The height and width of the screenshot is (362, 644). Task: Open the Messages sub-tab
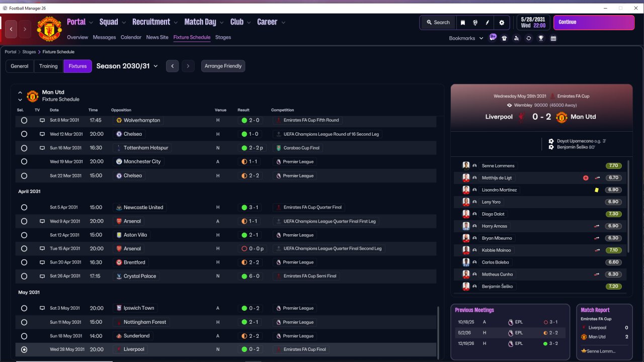click(104, 37)
